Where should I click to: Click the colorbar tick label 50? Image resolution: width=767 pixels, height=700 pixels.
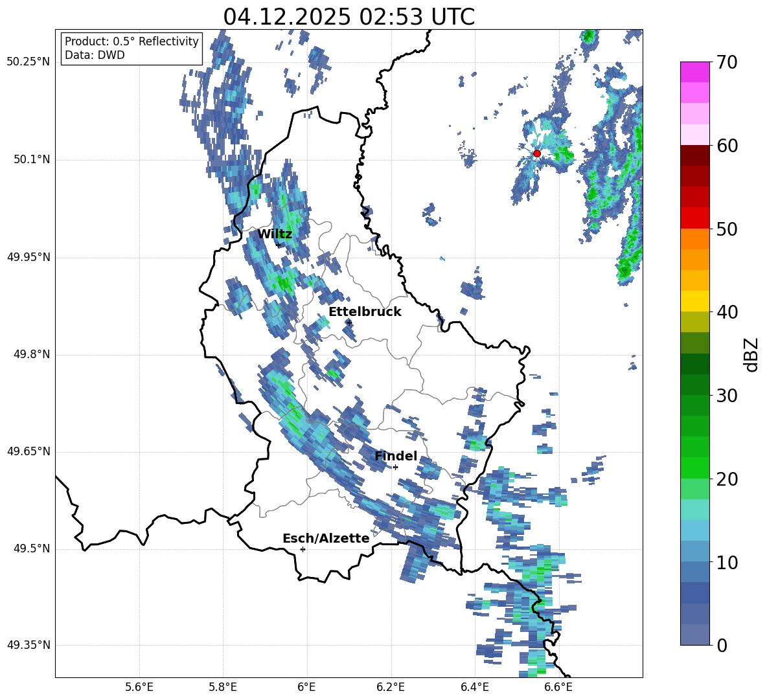tap(727, 229)
